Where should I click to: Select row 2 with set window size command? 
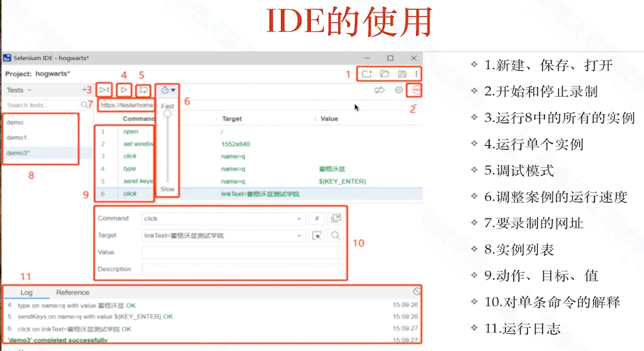tap(258, 144)
